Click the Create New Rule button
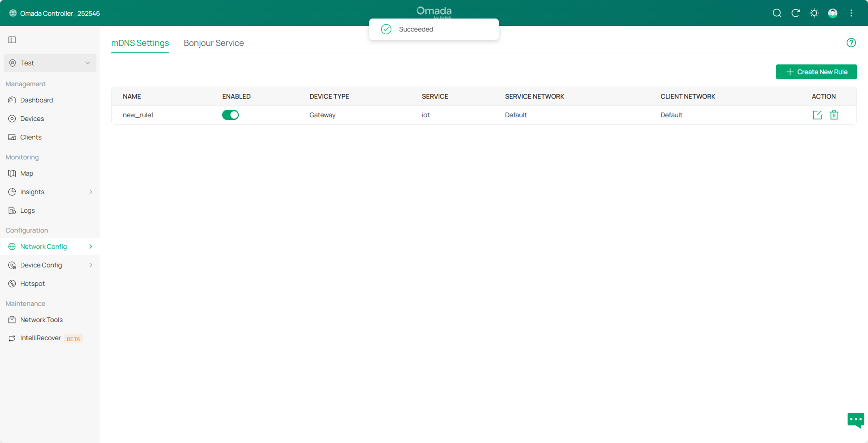The width and height of the screenshot is (868, 443). (816, 72)
